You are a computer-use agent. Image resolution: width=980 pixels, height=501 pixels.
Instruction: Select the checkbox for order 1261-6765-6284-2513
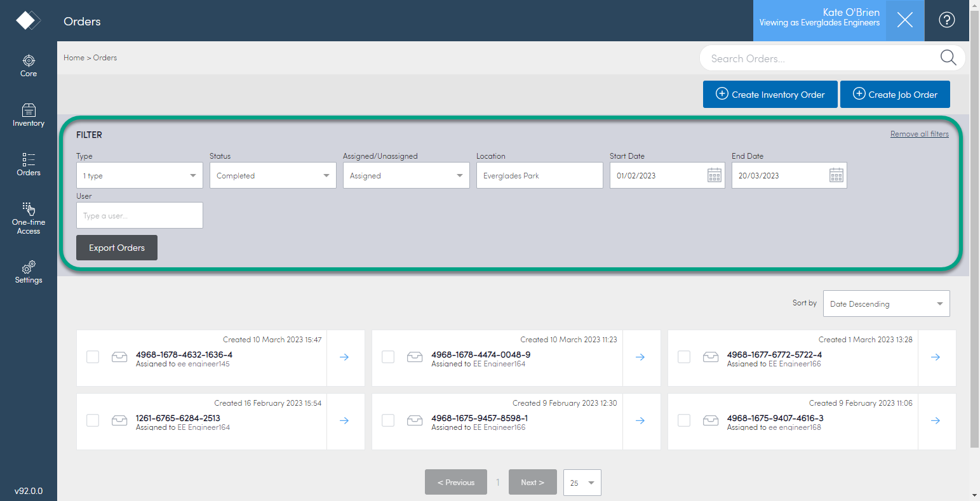coord(93,420)
